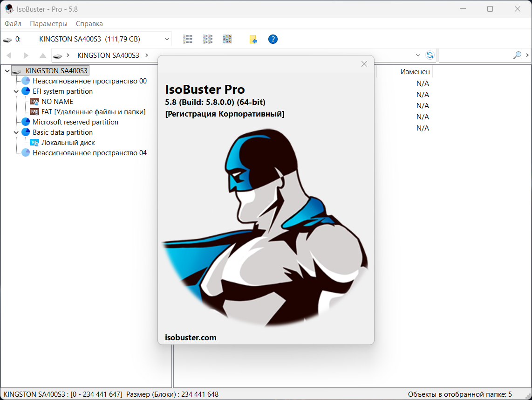Open the Справка menu

coord(89,24)
